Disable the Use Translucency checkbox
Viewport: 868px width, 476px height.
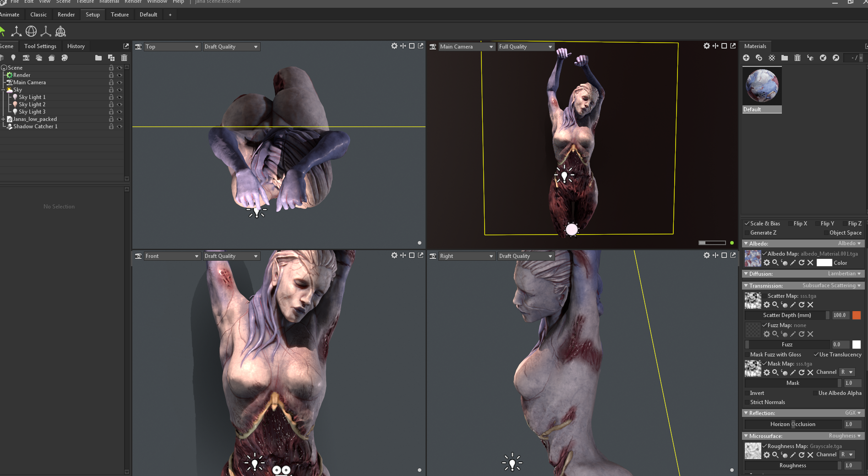point(816,355)
